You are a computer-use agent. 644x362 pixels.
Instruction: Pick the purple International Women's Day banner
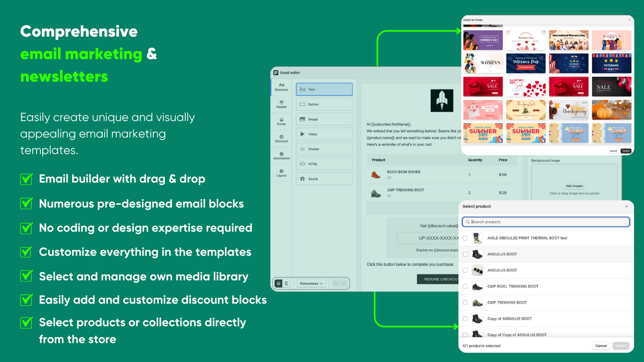pos(483,40)
